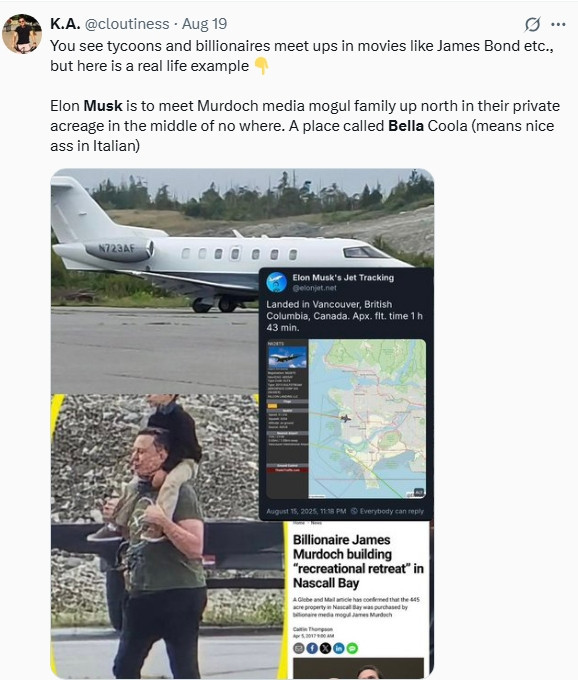Click the @elonjet.net handle
578x680 pixels.
(x=314, y=288)
